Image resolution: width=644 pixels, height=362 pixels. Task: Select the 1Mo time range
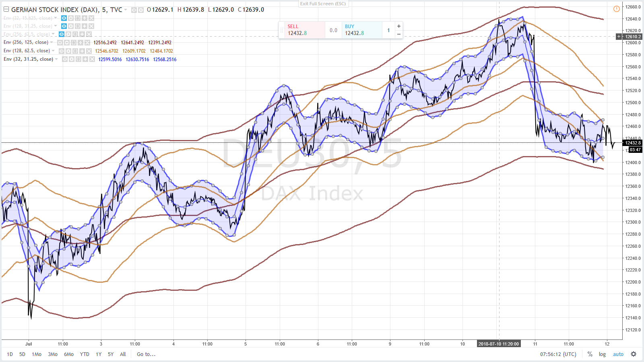point(37,354)
